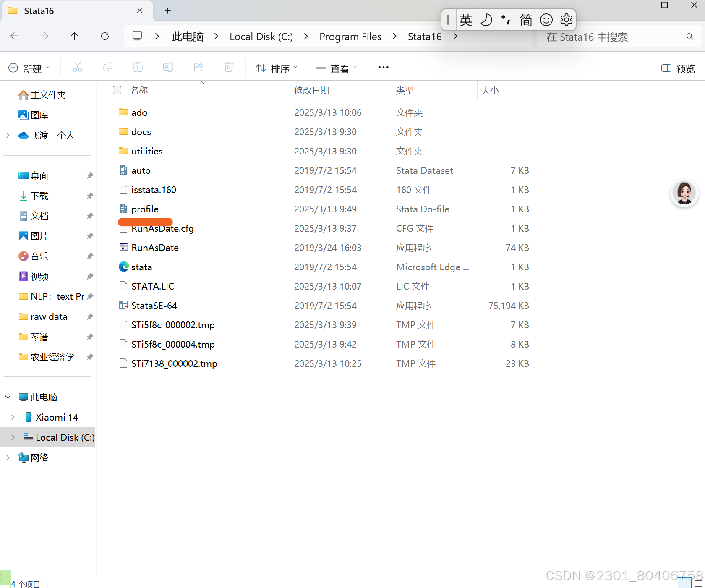Open the 排序 sort dropdown
This screenshot has height=588, width=705.
coord(277,68)
